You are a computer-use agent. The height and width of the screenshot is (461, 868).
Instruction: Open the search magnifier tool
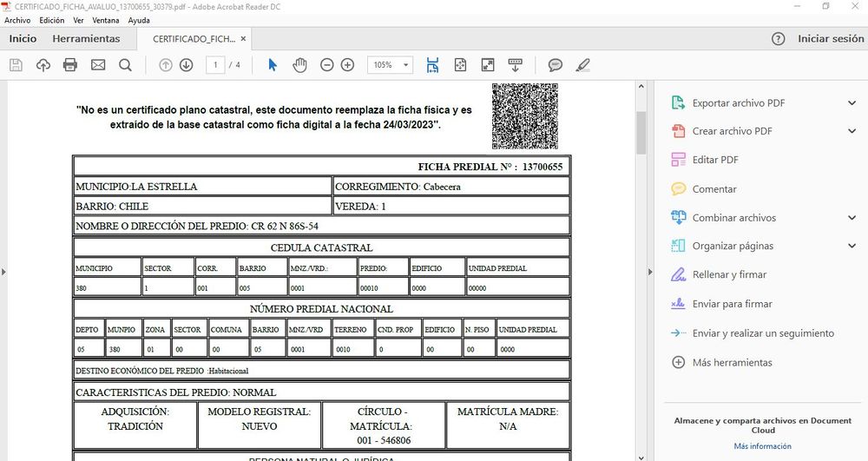pyautogui.click(x=126, y=65)
